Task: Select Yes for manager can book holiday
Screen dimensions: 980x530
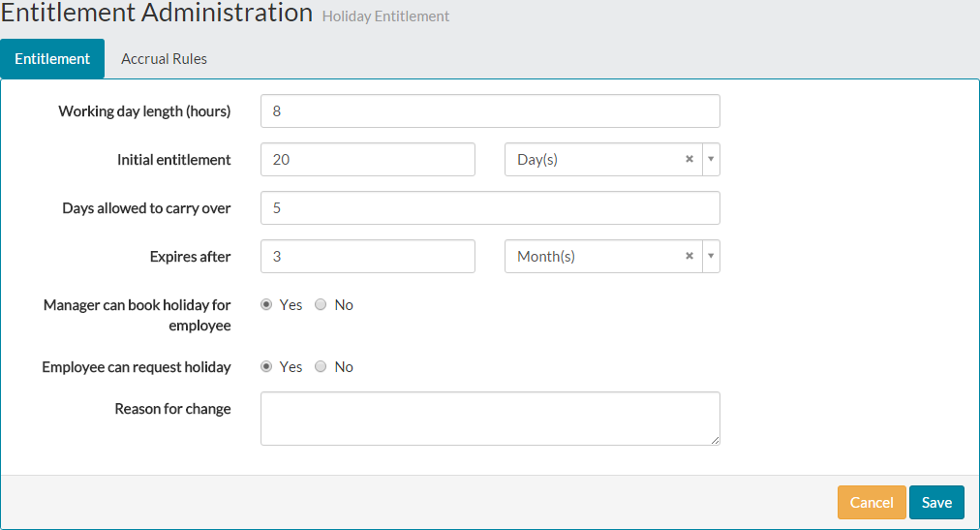Action: click(266, 305)
